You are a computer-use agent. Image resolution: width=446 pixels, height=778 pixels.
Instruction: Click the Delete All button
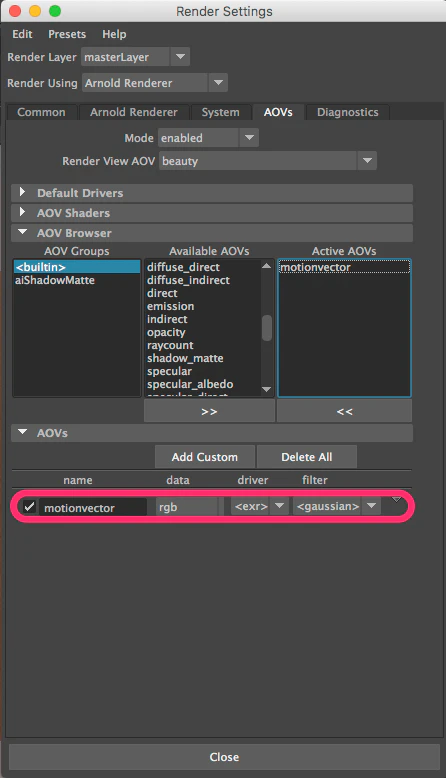click(307, 456)
